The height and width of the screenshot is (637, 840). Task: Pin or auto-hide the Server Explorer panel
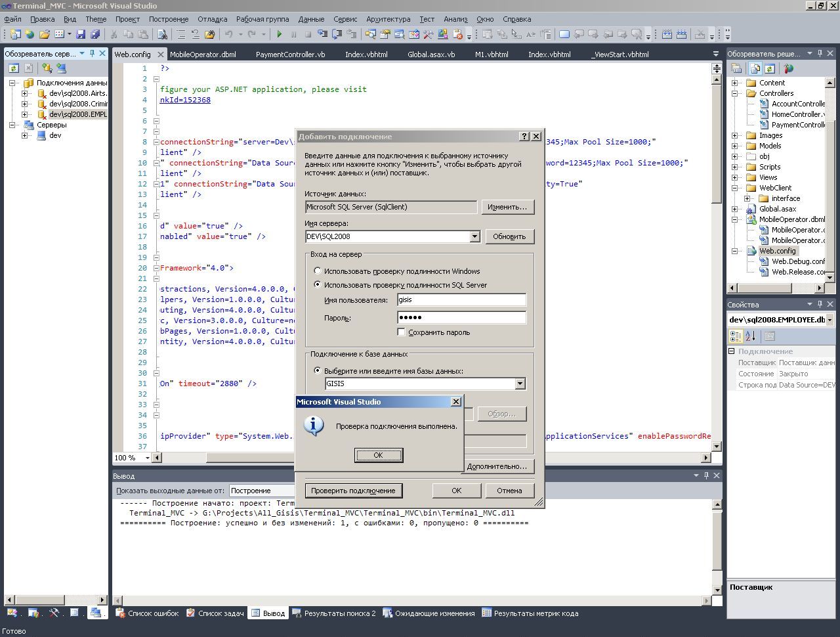(x=93, y=53)
